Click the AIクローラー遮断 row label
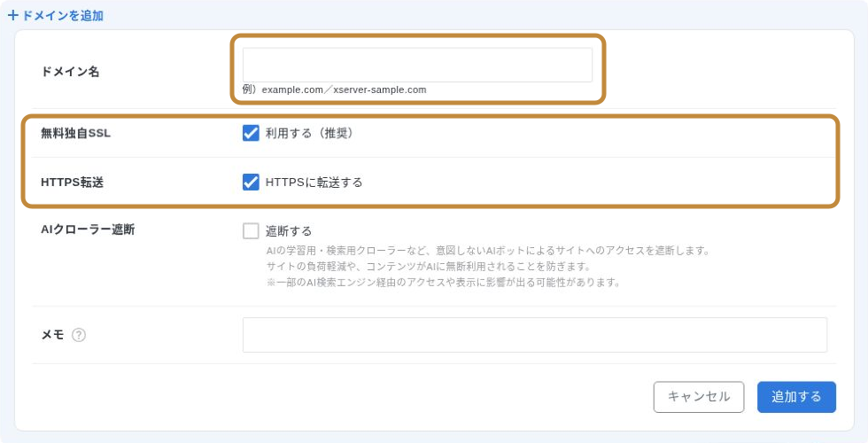This screenshot has width=868, height=443. coord(88,229)
